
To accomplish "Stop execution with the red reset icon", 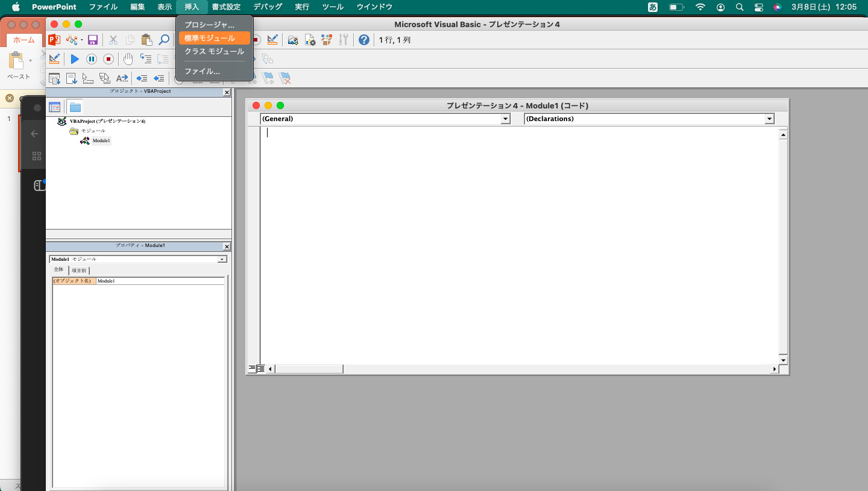I will click(x=108, y=59).
